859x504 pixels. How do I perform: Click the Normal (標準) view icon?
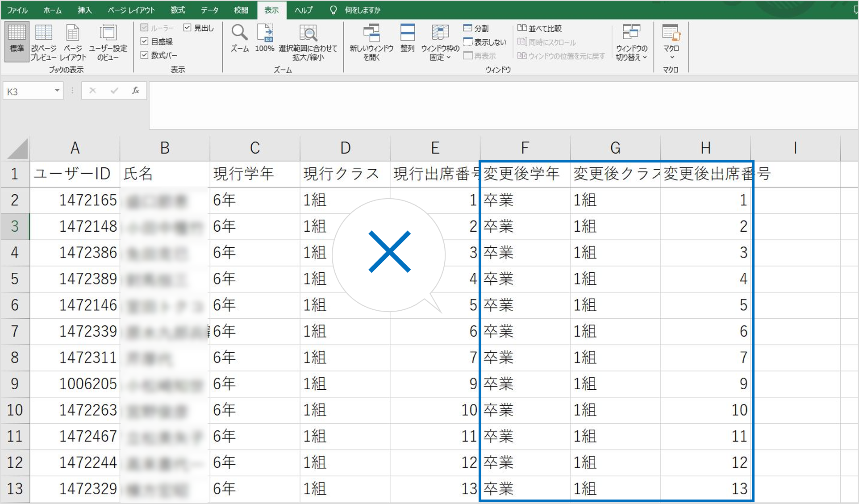[x=17, y=33]
